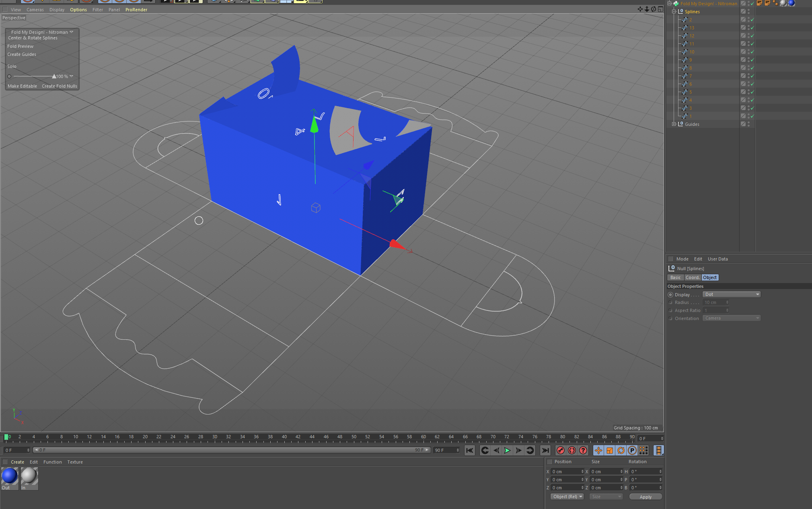
Task: Go to start of animation
Action: pos(470,450)
